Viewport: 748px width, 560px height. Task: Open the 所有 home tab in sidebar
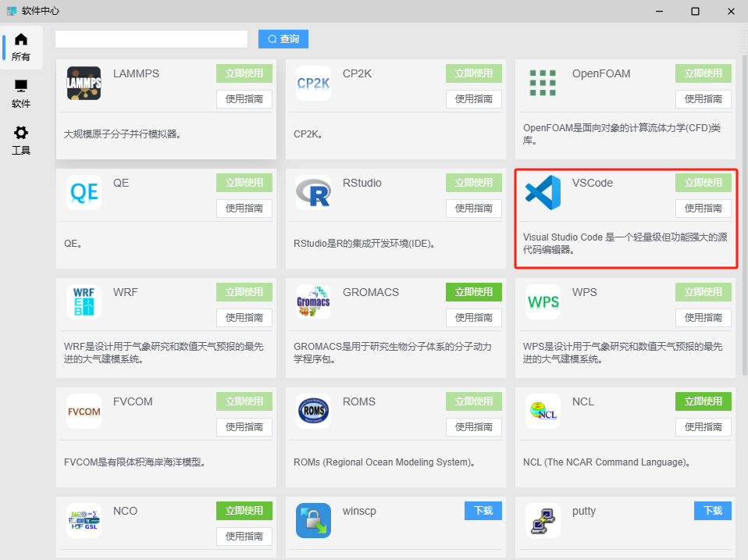21,47
